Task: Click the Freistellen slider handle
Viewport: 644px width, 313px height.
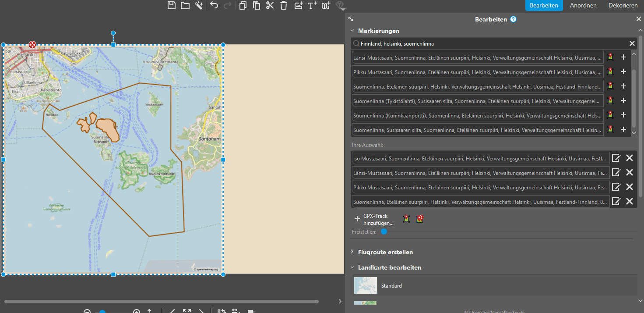Action: pos(384,231)
